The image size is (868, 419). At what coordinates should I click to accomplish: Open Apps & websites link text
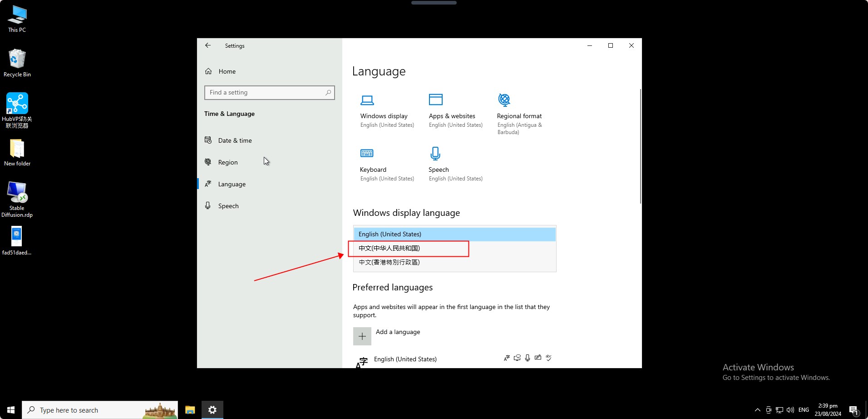(x=452, y=116)
